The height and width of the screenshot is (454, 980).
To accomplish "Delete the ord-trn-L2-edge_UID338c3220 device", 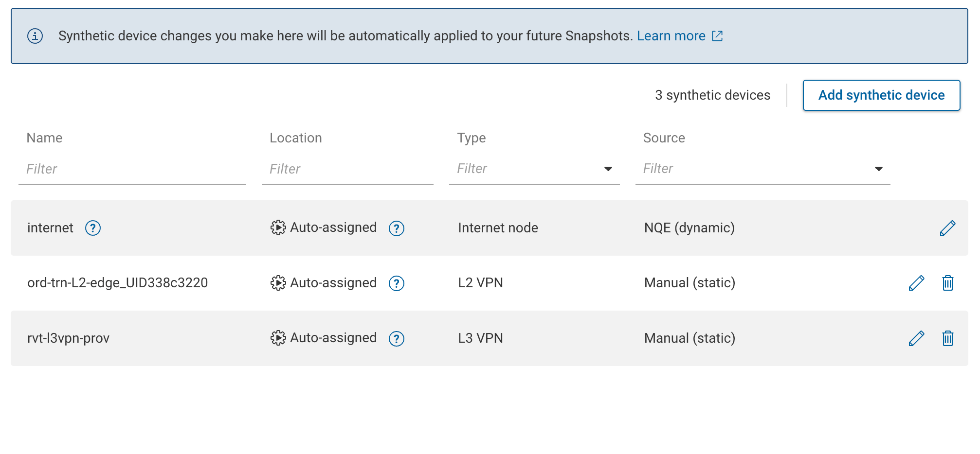I will tap(947, 282).
